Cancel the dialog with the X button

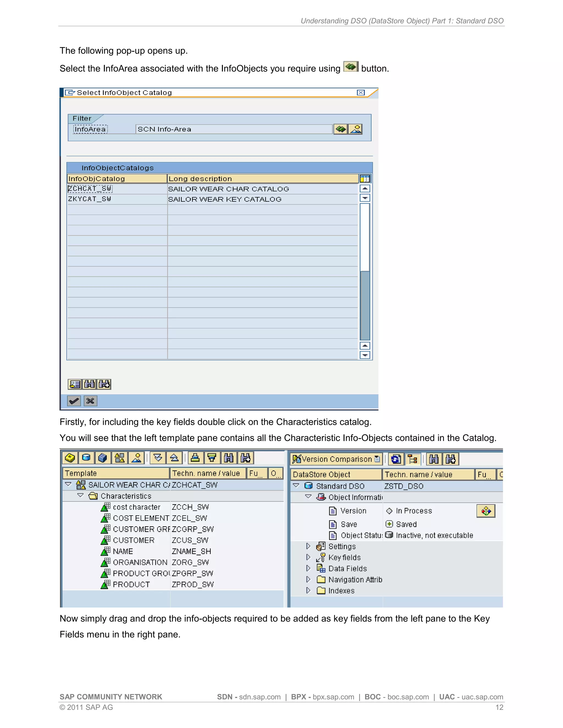(90, 401)
